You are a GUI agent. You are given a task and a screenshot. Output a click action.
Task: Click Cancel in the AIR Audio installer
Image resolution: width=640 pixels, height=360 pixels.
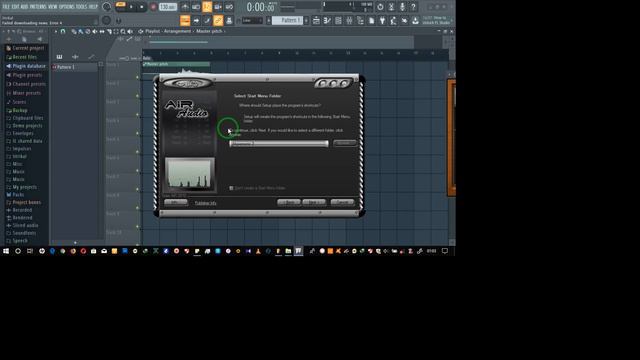(x=342, y=202)
